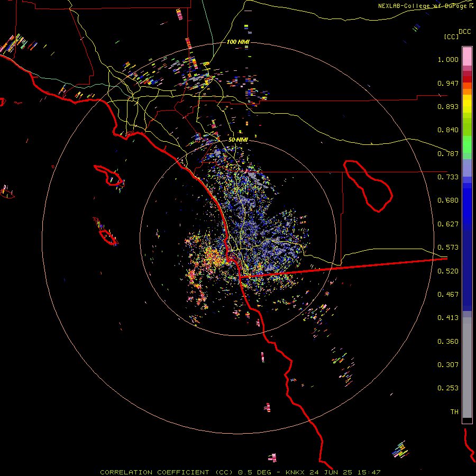Click the 0.893 scale value
The image size is (476, 476).
tap(448, 106)
